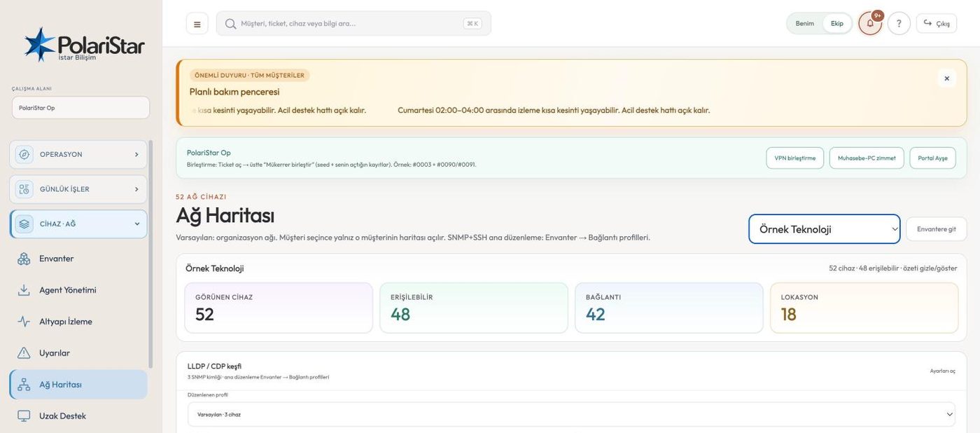The height and width of the screenshot is (433, 980).
Task: Click the sidebar vertical scrollbar
Action: [x=150, y=254]
